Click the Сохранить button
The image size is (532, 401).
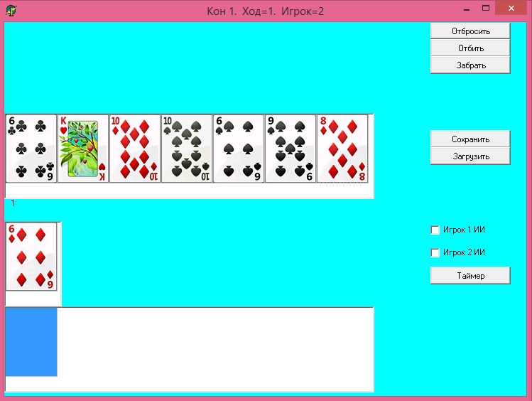point(470,139)
